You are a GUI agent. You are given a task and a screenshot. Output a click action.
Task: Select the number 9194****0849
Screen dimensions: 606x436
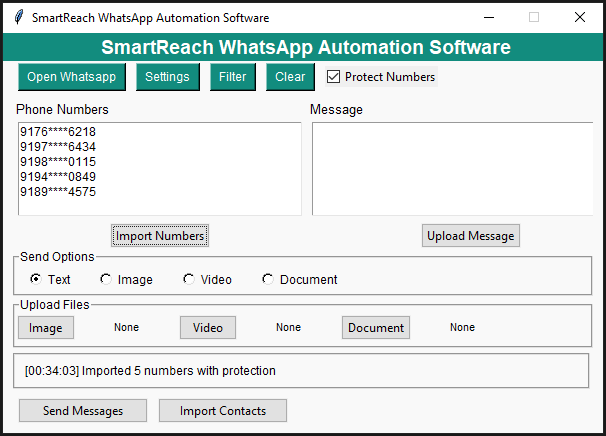(58, 177)
